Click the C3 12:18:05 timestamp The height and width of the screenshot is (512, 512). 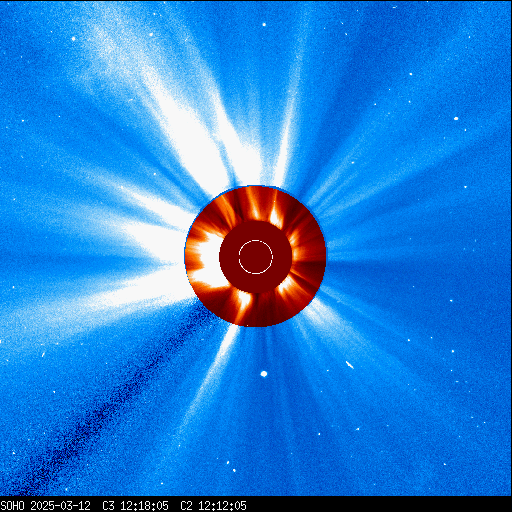click(135, 506)
